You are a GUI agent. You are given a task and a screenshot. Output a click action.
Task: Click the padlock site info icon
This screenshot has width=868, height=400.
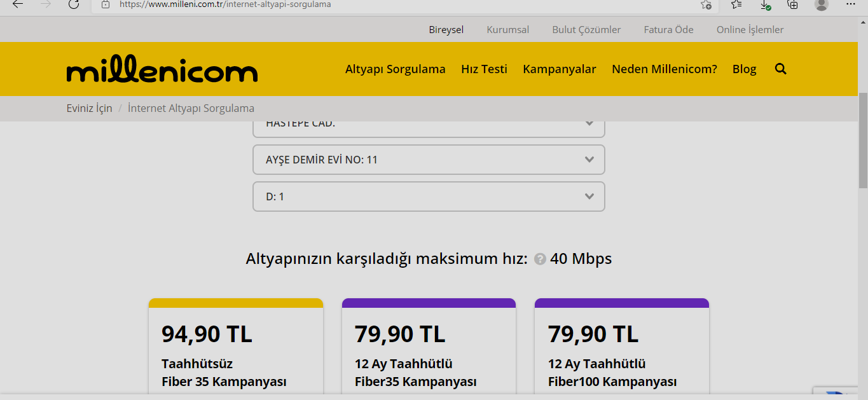[x=106, y=4]
